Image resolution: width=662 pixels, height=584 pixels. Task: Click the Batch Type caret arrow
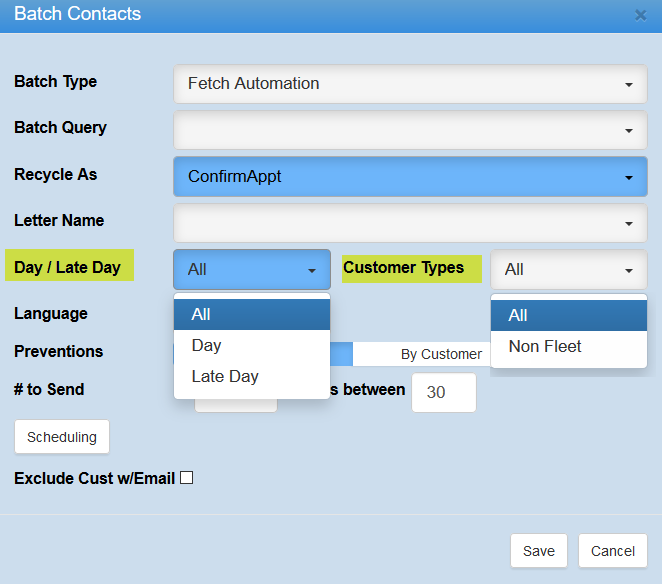tap(629, 85)
